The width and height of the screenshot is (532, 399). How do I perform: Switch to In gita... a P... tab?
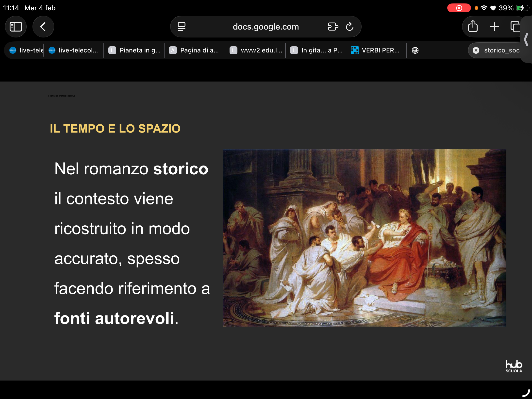click(316, 50)
